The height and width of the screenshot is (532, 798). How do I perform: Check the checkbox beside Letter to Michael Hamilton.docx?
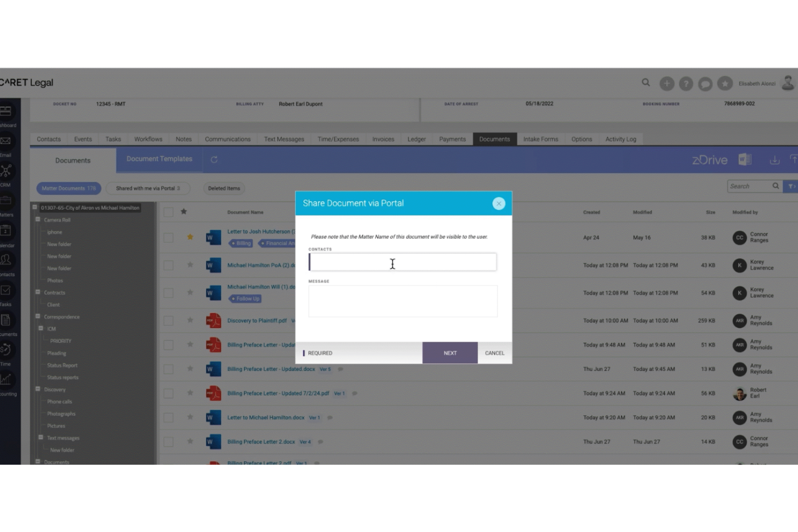coord(168,417)
